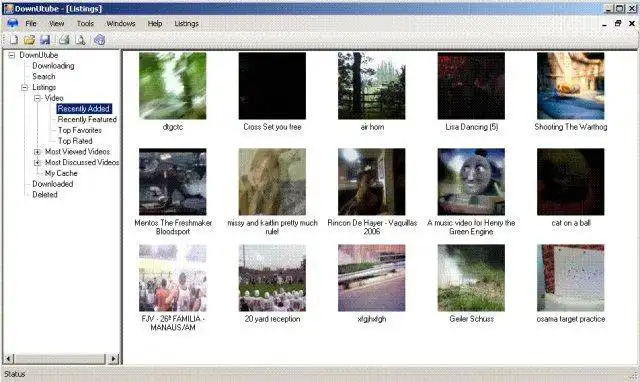Select the Geiler Schuss video thumbnail
640x382 pixels.
coord(471,278)
